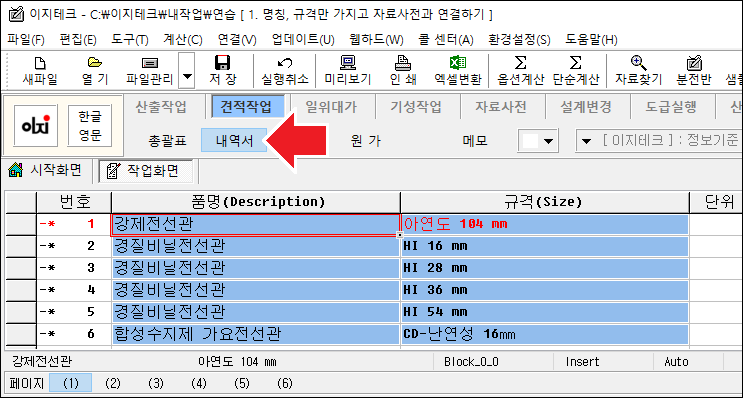Select the 아연도 104 mm size cell
The height and width of the screenshot is (398, 743).
(545, 225)
